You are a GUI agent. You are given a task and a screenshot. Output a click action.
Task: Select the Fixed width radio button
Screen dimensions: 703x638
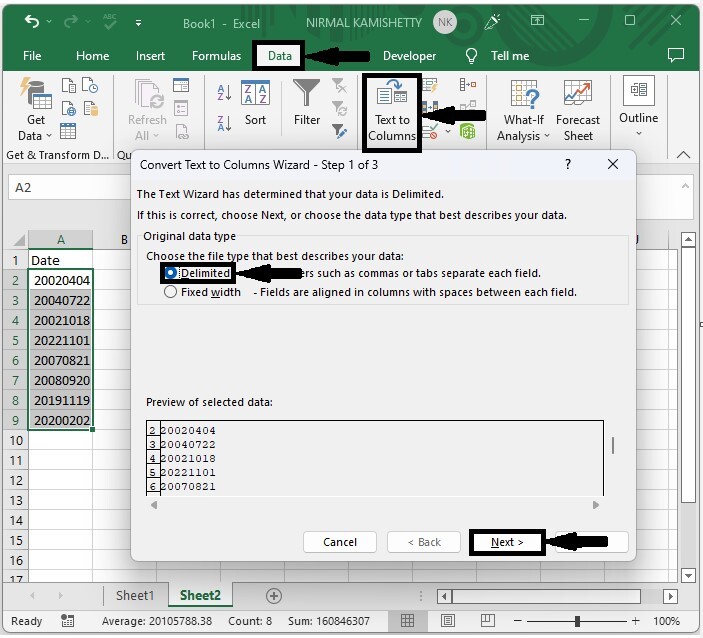(170, 292)
